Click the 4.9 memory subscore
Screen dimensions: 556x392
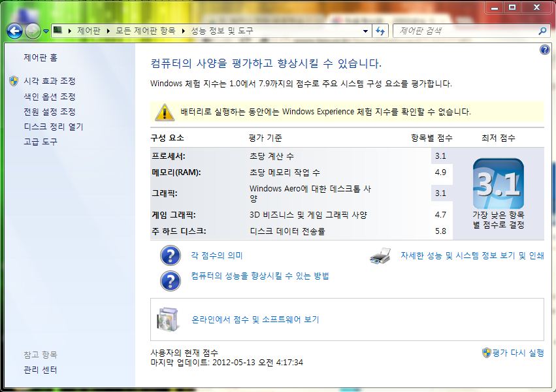440,172
